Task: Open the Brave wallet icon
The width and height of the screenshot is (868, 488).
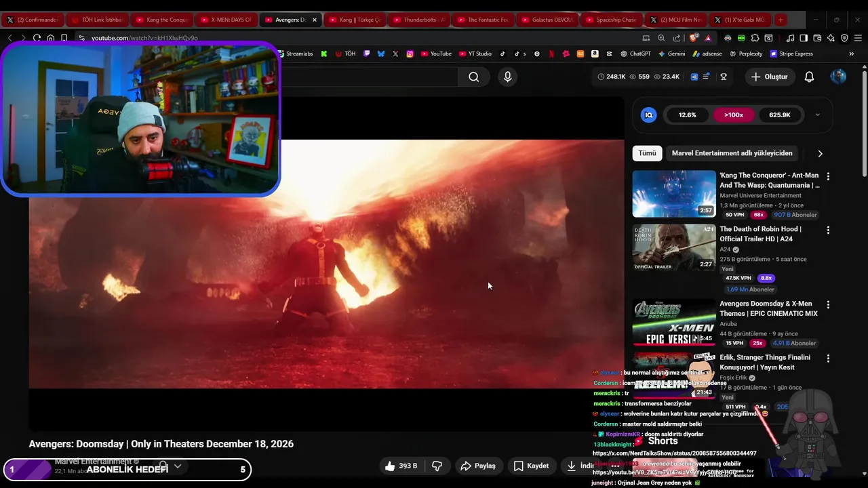Action: [817, 38]
